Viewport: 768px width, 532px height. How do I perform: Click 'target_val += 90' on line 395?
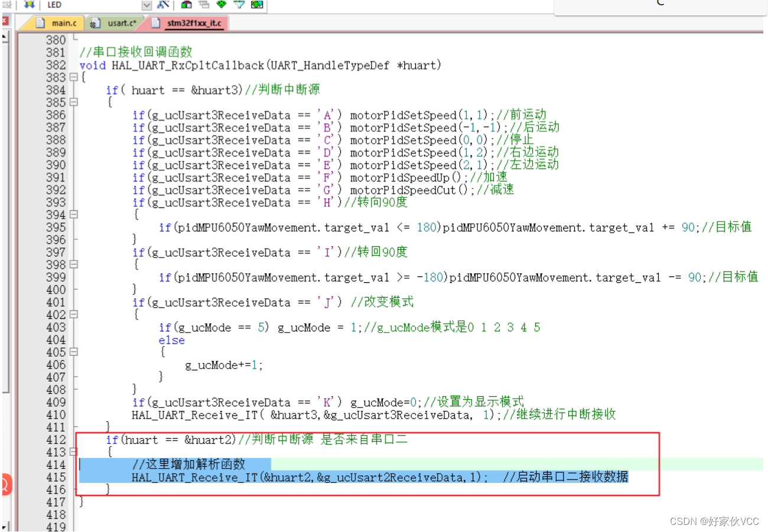(639, 227)
